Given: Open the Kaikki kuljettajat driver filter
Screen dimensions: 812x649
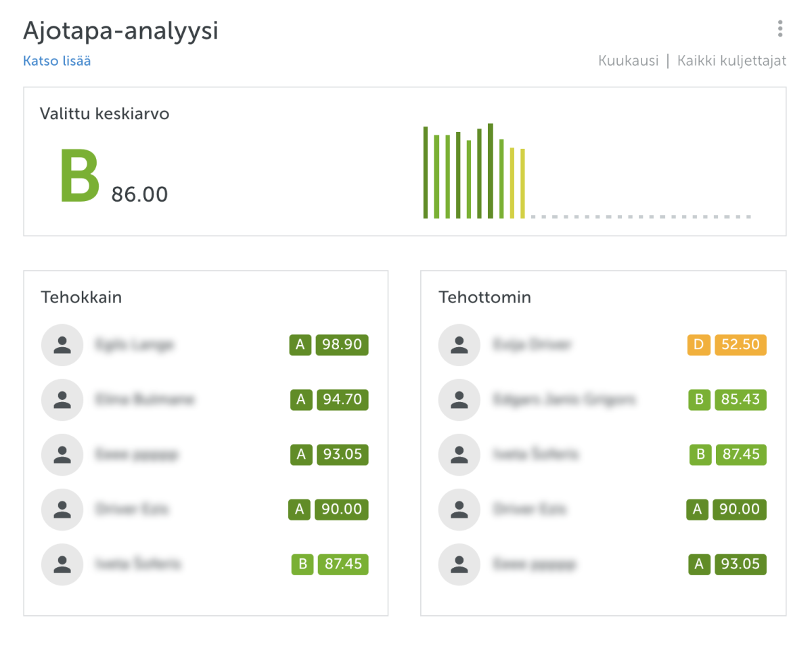Looking at the screenshot, I should pos(731,61).
